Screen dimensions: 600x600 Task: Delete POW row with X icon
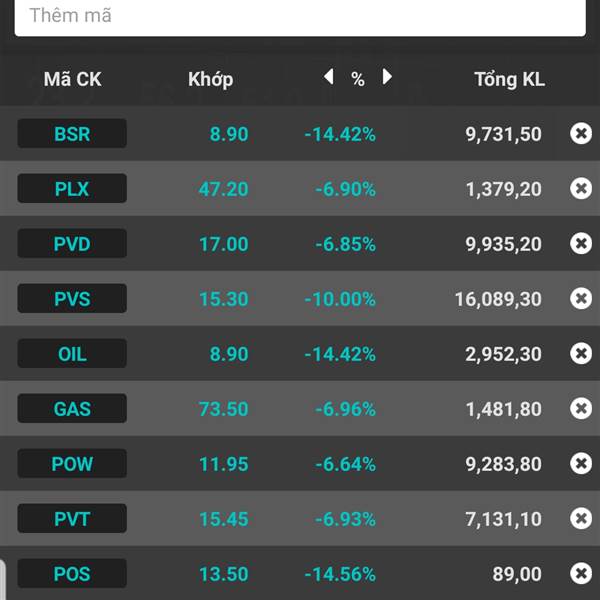click(x=581, y=463)
